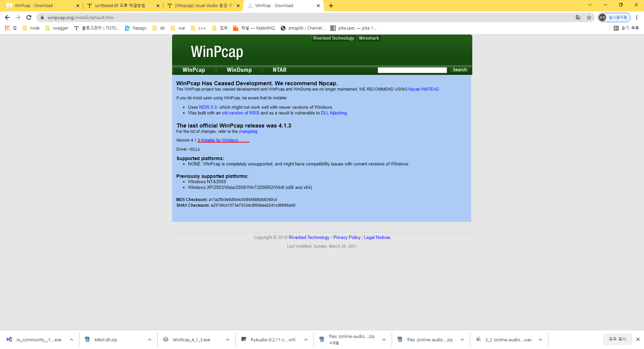Open the changelog link
Screen dimensions: 644x349
click(x=248, y=132)
